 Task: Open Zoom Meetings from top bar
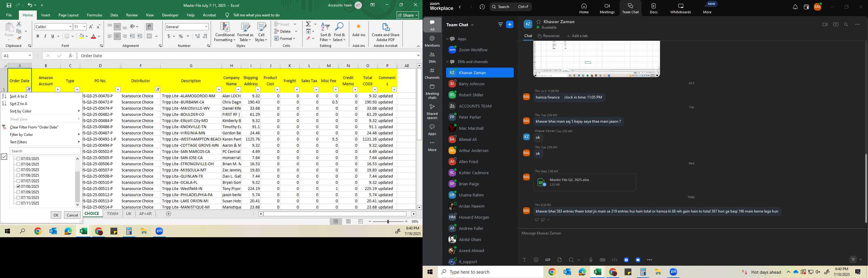pos(607,9)
